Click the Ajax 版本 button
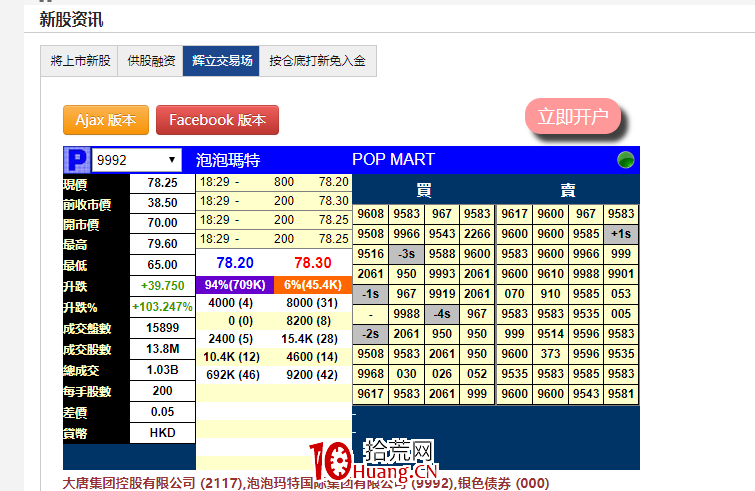Image resolution: width=755 pixels, height=491 pixels. tap(106, 120)
